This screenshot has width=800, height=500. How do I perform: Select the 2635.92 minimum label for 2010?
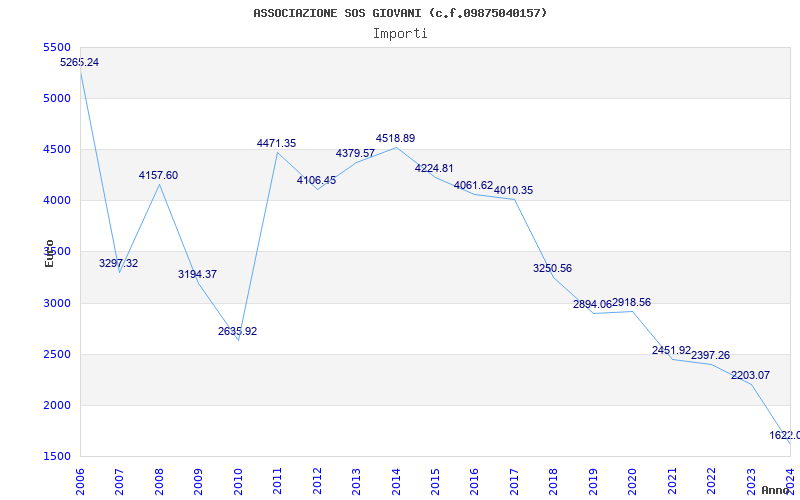pos(237,331)
